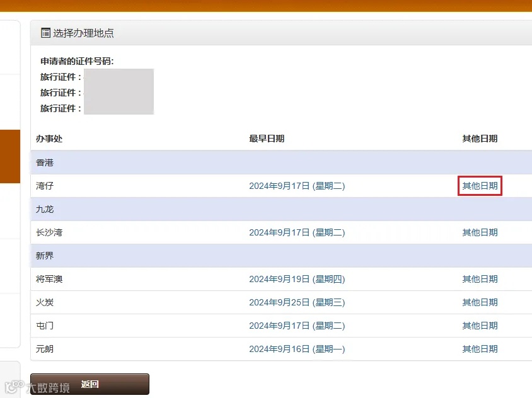Select earliest date 2024年9月17日 for 湾仔

[297, 186]
